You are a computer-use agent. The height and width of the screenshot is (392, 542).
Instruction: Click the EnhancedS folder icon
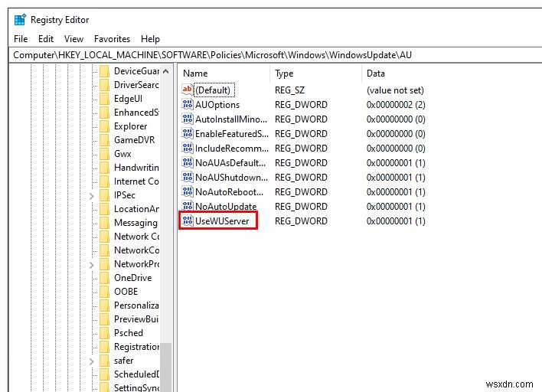[x=104, y=113]
